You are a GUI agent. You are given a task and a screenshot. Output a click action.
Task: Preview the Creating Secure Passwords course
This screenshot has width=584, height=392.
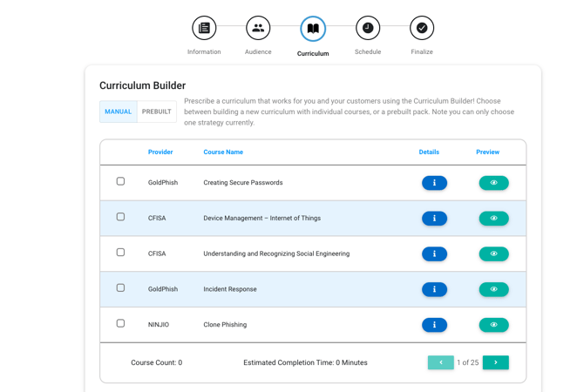[x=493, y=183]
